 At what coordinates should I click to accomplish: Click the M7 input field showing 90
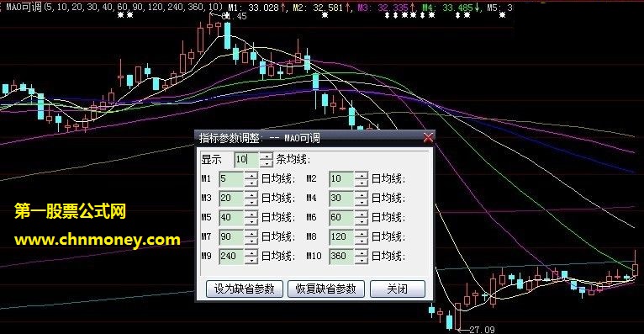(232, 237)
